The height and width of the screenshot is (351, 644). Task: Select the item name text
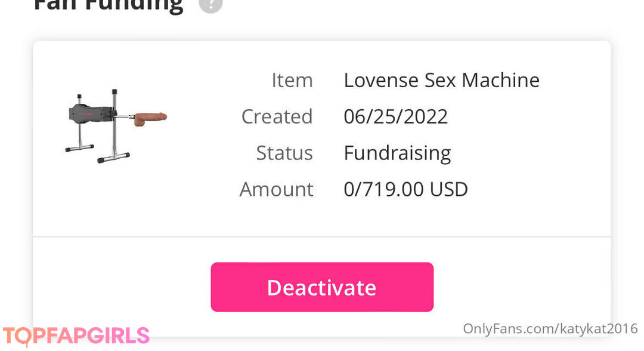tap(441, 80)
